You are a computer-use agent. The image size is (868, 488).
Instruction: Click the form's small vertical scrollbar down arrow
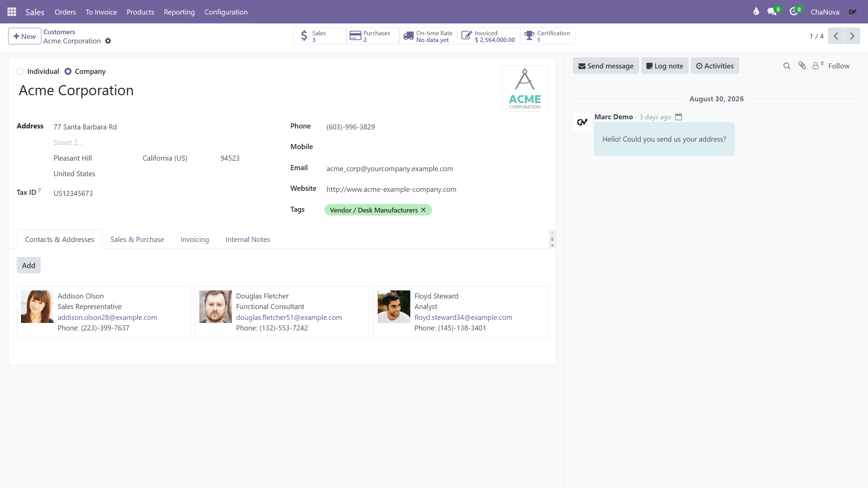552,245
